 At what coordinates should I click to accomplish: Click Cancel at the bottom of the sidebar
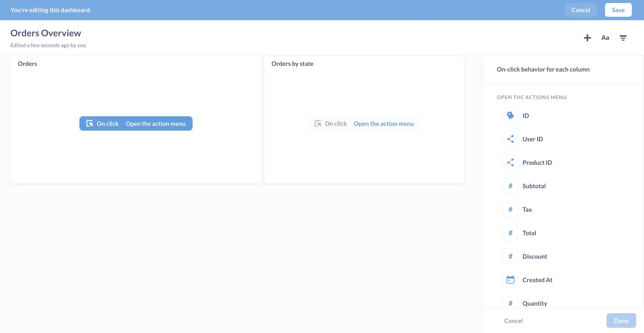click(514, 321)
